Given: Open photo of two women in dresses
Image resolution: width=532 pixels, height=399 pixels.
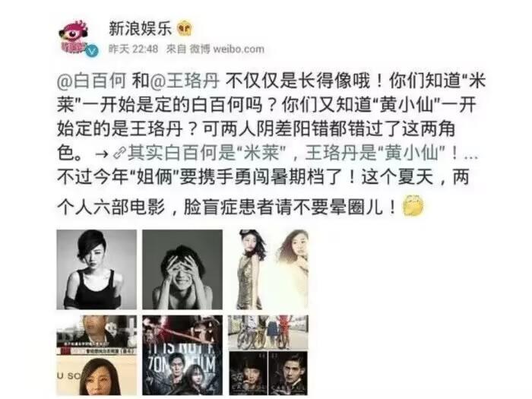Looking at the screenshot, I should click(268, 270).
